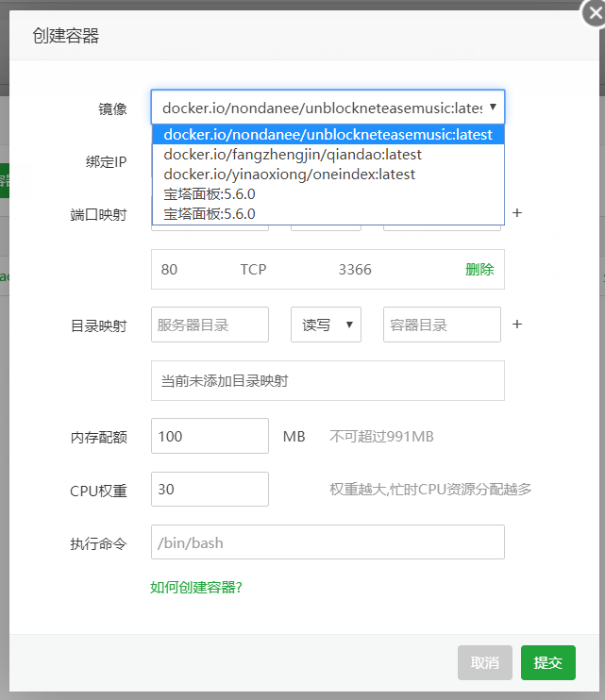
Task: Submit the form with 提交 button
Action: pos(547,662)
